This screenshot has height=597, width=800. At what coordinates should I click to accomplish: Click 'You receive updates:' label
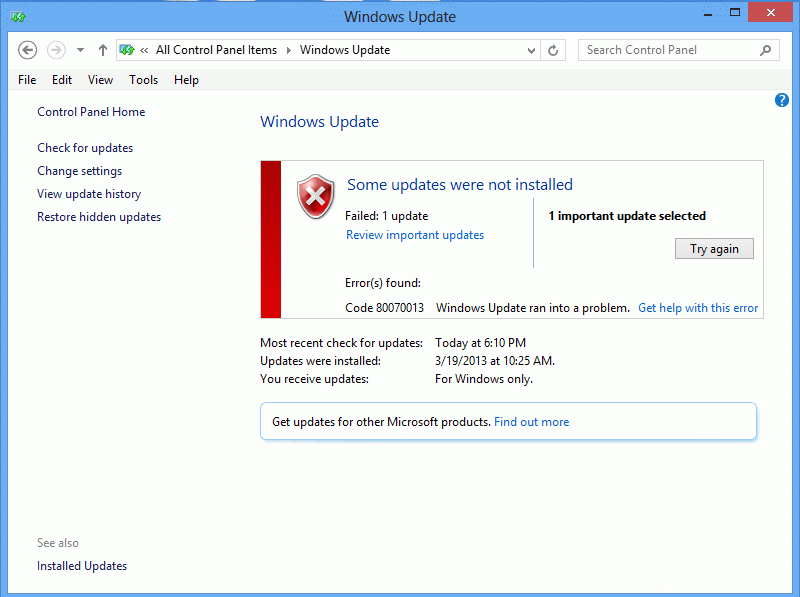(x=314, y=379)
